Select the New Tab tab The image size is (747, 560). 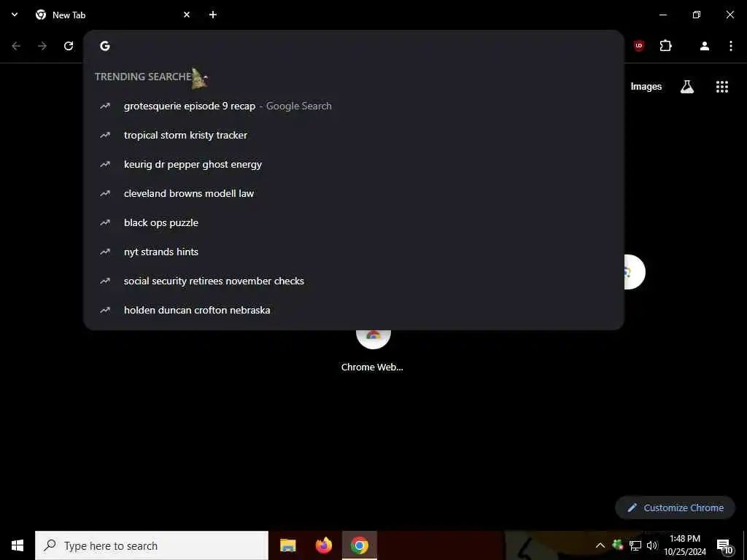pyautogui.click(x=112, y=15)
